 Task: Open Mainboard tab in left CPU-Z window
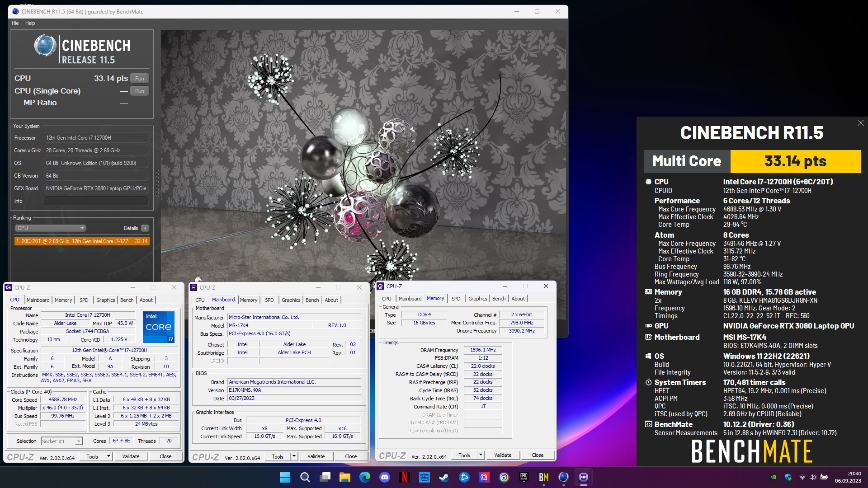[38, 300]
